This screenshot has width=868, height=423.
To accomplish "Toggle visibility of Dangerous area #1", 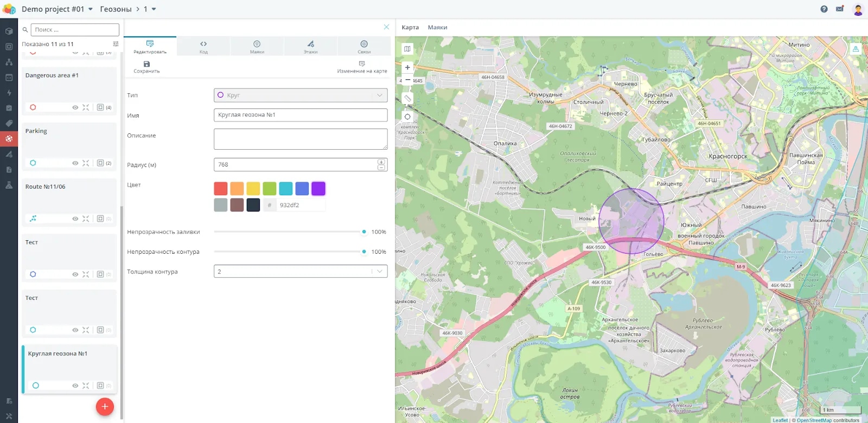I will point(75,107).
